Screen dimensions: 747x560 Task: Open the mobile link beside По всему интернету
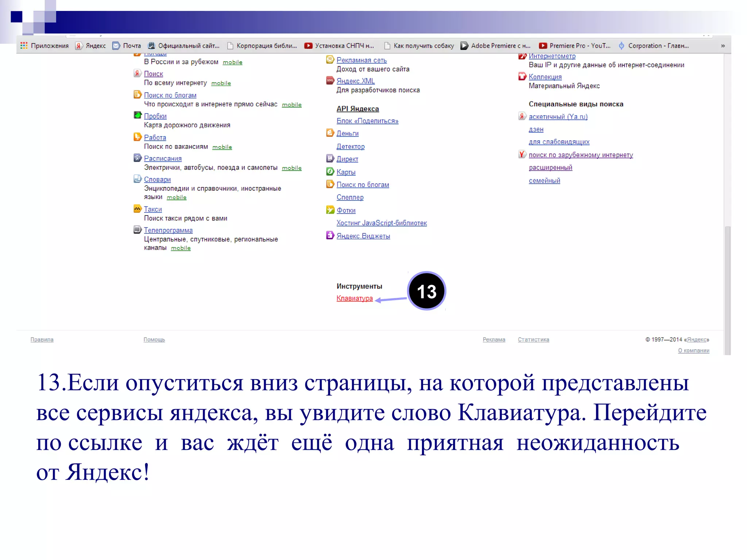[x=221, y=83]
